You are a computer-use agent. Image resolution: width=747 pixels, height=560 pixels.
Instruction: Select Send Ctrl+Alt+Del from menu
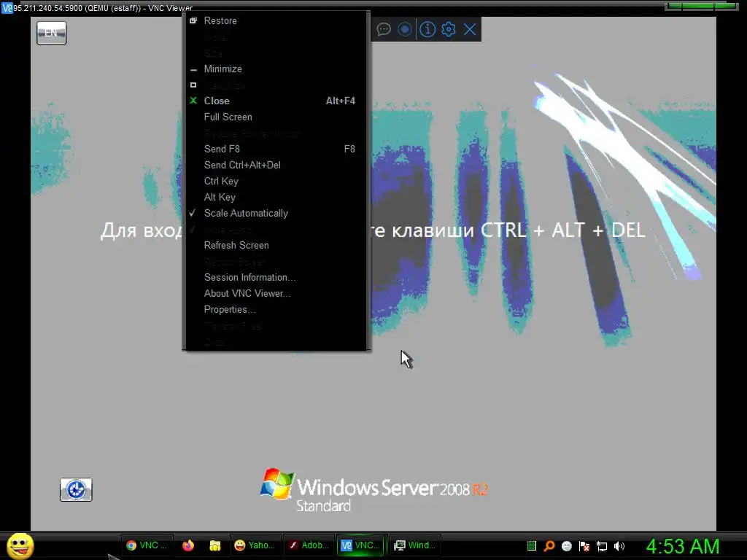click(276, 166)
